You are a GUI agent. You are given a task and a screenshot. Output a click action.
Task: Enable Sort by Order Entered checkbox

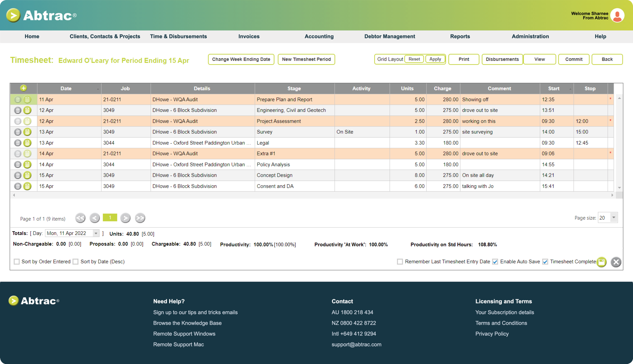(16, 262)
